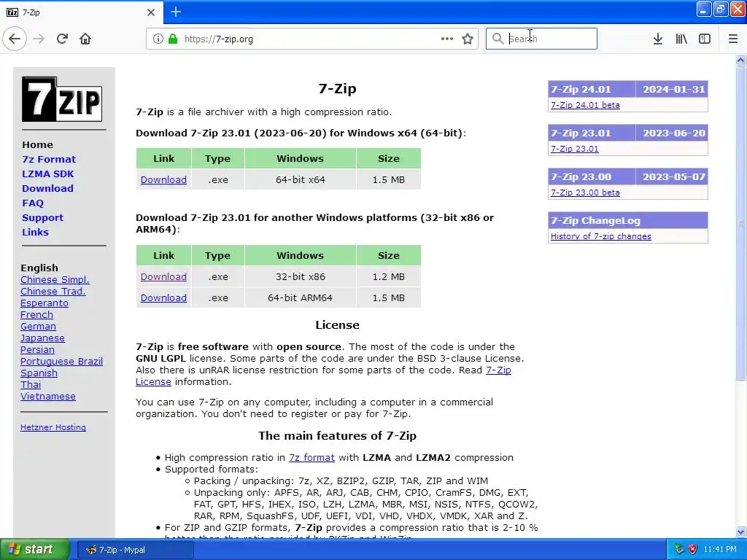Select 7-Zip - Mypal taskbar button
The height and width of the screenshot is (560, 747).
(135, 550)
